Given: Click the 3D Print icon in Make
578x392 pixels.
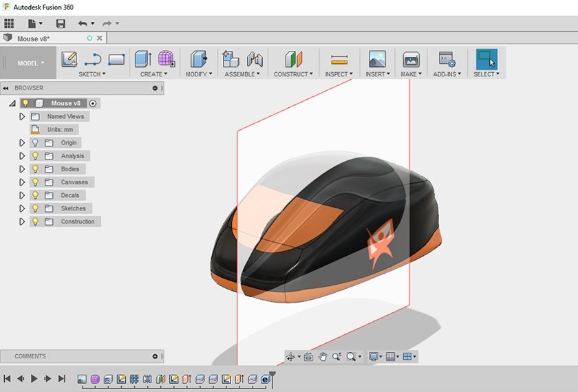Looking at the screenshot, I should tap(411, 59).
